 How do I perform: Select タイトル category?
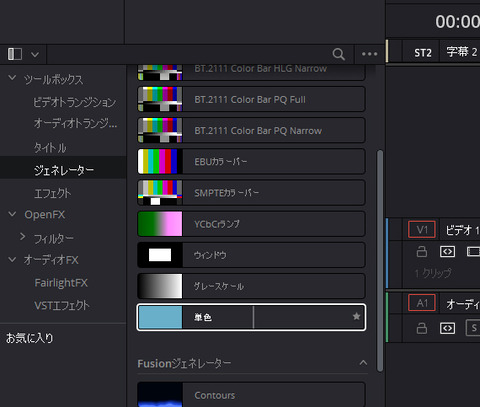(x=50, y=148)
